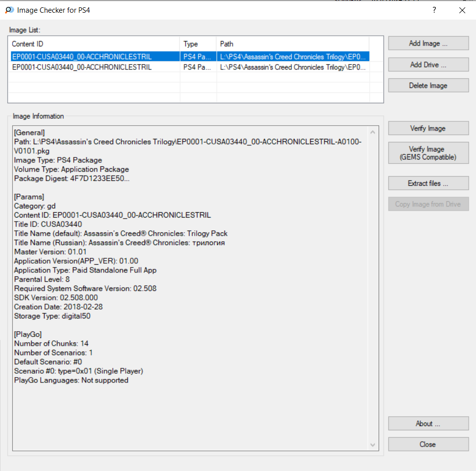Click the [General] section heading

point(29,133)
